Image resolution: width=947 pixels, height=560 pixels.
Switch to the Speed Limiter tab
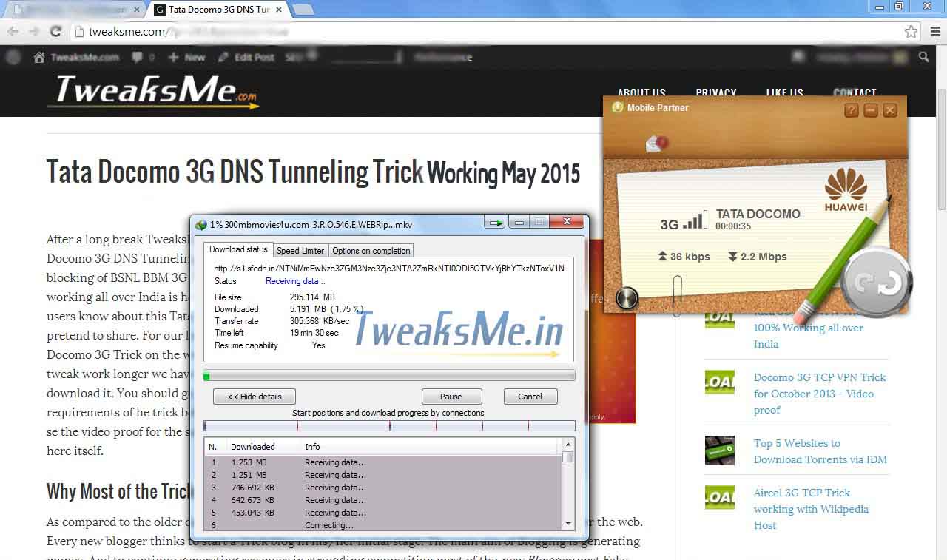click(x=300, y=251)
